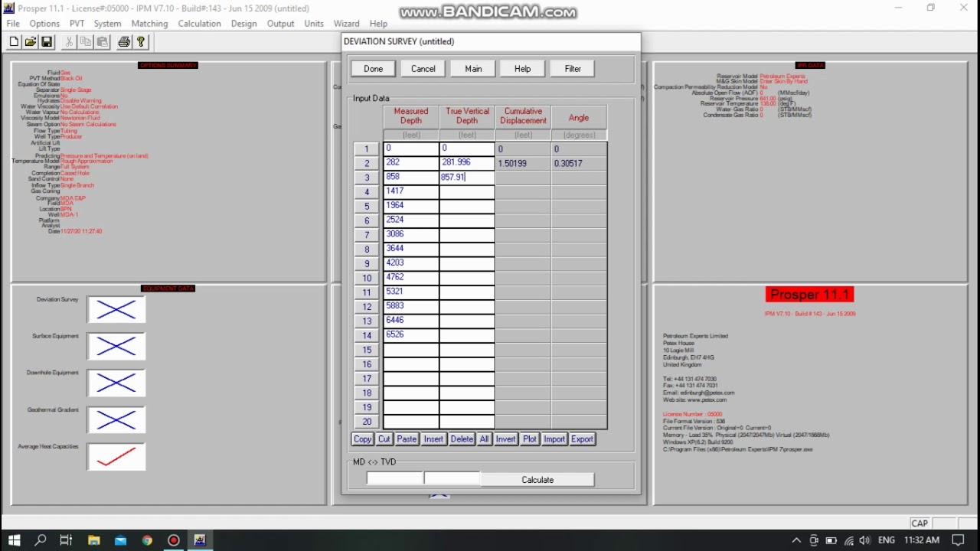The width and height of the screenshot is (980, 551).
Task: Select row 4 True Vertical Depth cell
Action: [x=467, y=191]
